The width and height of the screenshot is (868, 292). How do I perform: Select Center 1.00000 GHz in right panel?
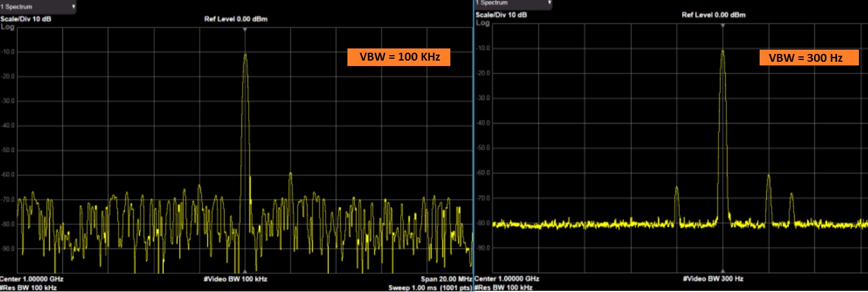(x=507, y=279)
